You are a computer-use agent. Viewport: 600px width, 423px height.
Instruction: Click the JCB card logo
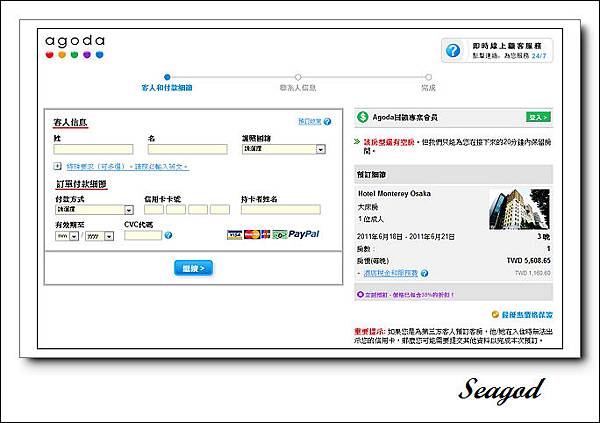tap(265, 235)
